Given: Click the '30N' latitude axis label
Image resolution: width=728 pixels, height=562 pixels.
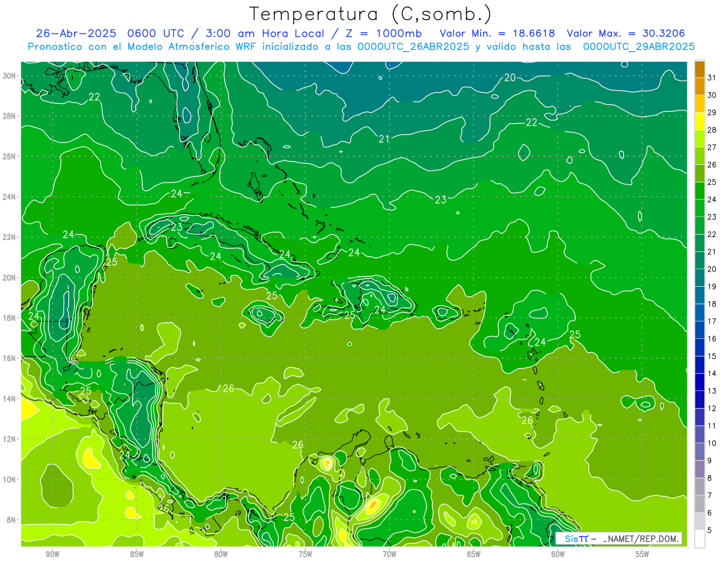Looking at the screenshot, I should pyautogui.click(x=9, y=76).
